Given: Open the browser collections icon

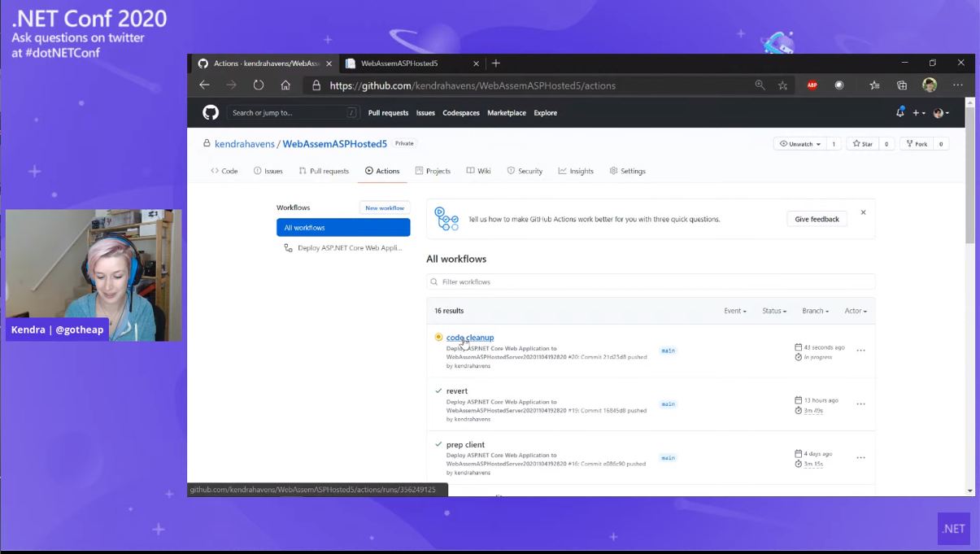Looking at the screenshot, I should 902,85.
